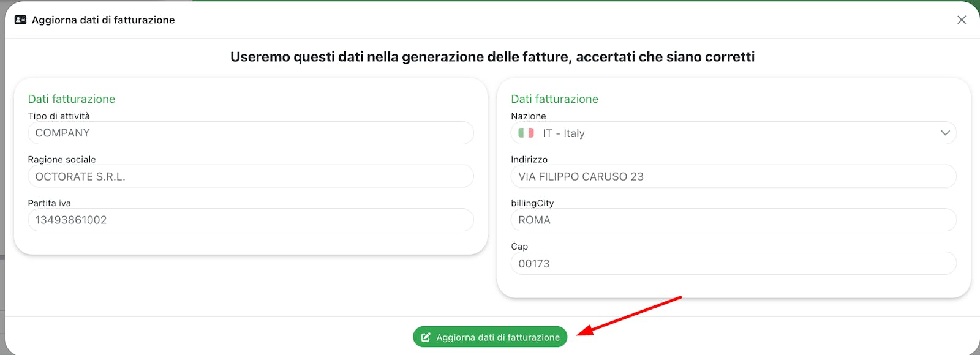Viewport: 980px width, 355px height.
Task: Close the billing data dialog
Action: tap(962, 20)
